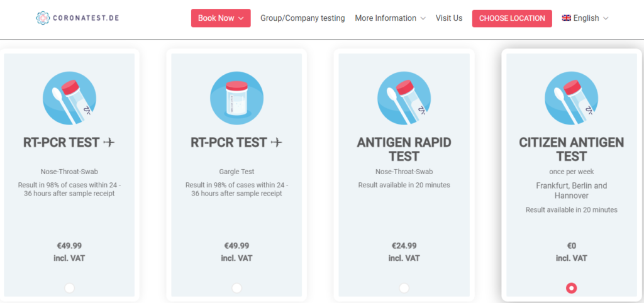Viewport: 644px width, 303px height.
Task: Select the Citizen Antigen Test radio button
Action: coord(571,288)
